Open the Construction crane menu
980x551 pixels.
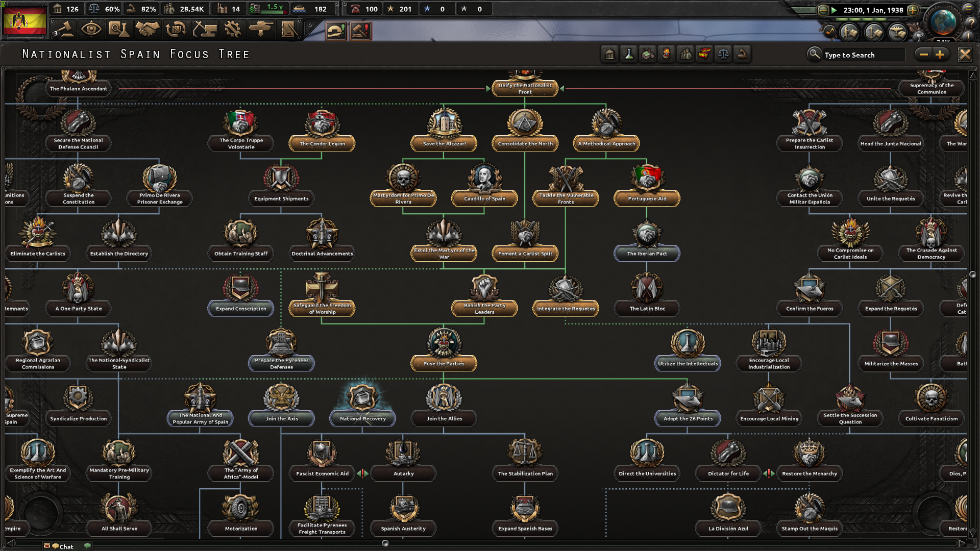click(x=204, y=30)
